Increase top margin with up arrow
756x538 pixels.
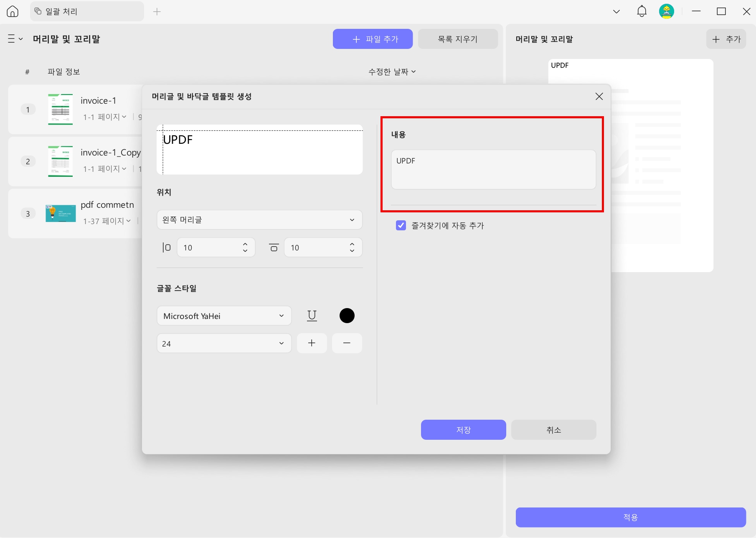click(x=352, y=244)
